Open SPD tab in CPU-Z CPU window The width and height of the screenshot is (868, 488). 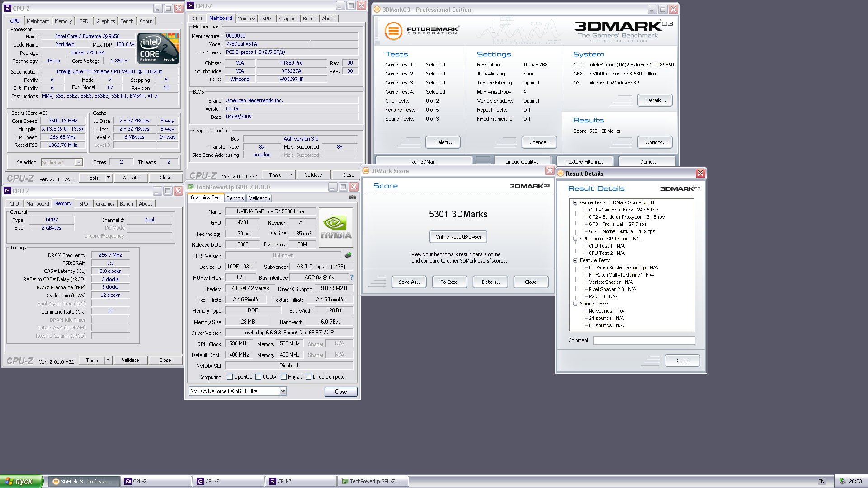tap(84, 21)
